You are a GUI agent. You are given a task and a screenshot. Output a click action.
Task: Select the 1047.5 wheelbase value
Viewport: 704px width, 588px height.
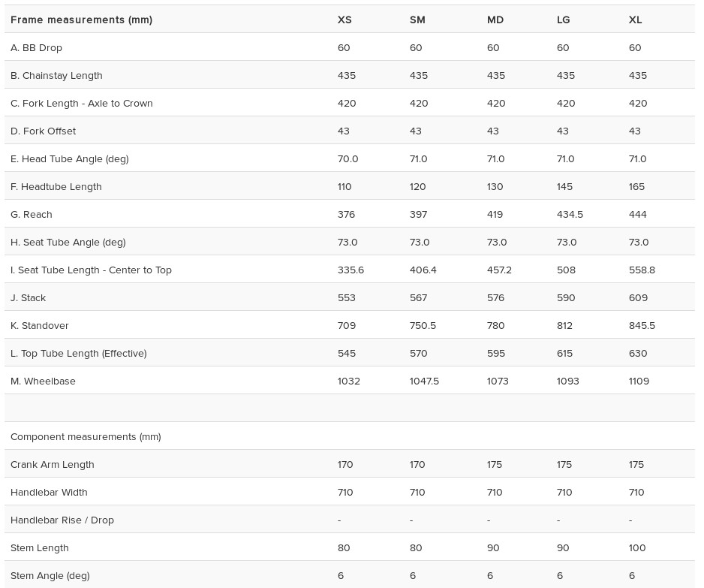[x=424, y=381]
